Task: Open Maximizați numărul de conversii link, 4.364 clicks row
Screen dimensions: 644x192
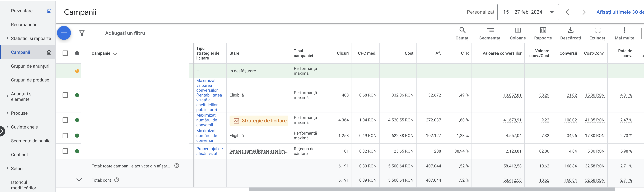Action: [207, 120]
